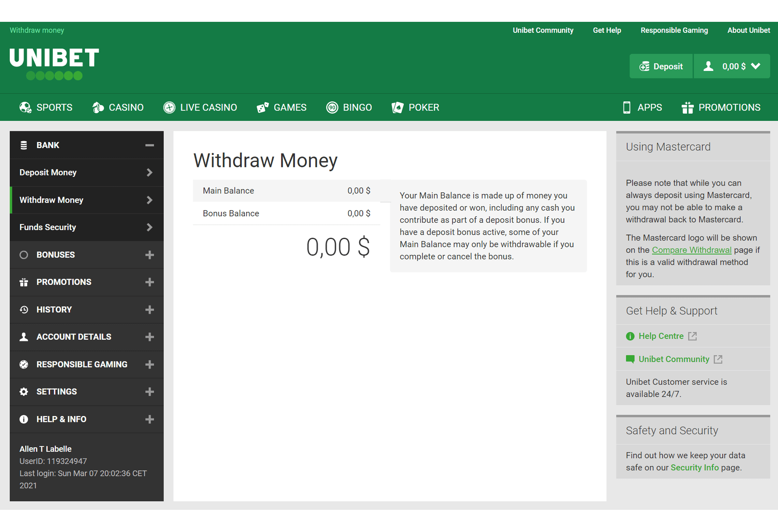The width and height of the screenshot is (778, 532).
Task: Click the UserID 119324947 text
Action: pyautogui.click(x=53, y=461)
